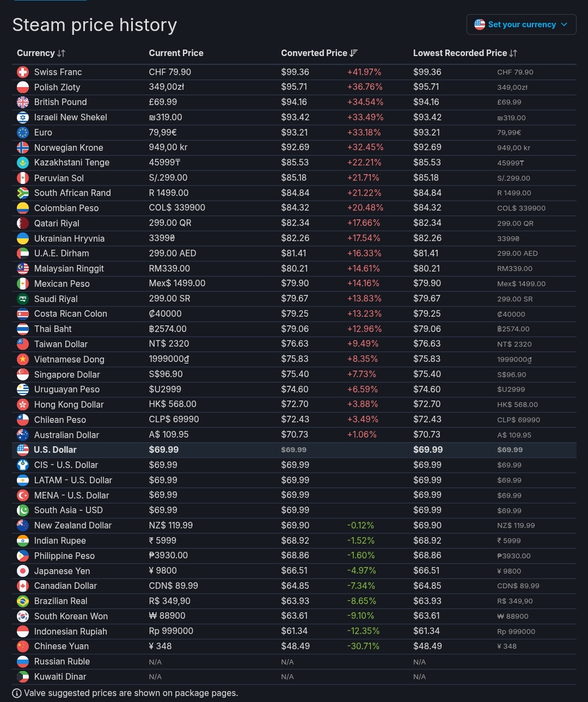Screen dimensions: 588x702
Task: Click the Canadian Dollar flag icon
Action: 23,586
